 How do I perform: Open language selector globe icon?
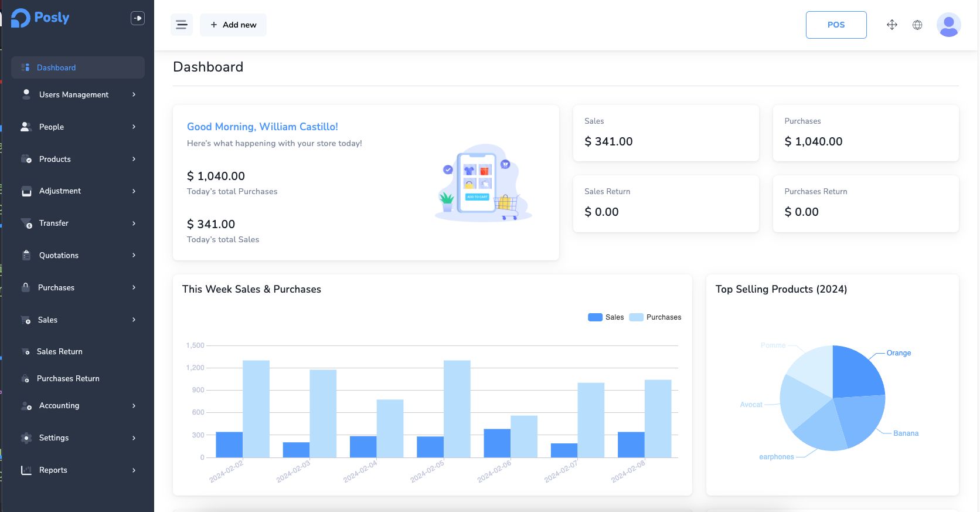(917, 25)
